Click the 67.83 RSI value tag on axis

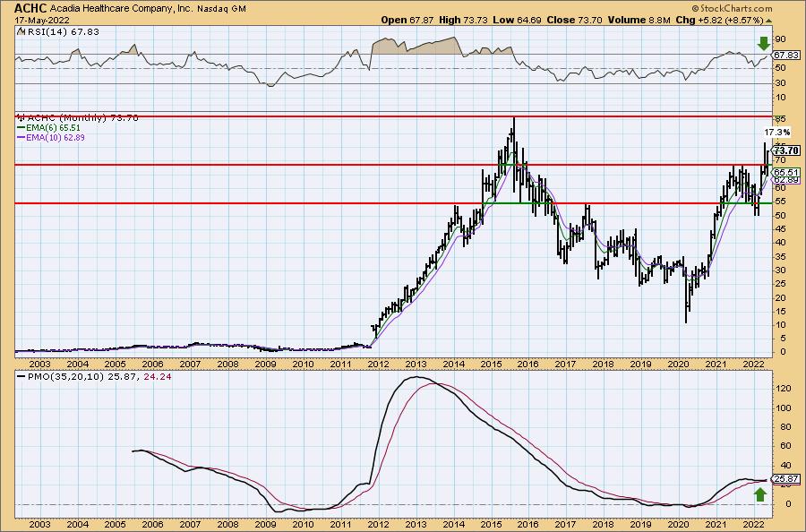pos(786,55)
